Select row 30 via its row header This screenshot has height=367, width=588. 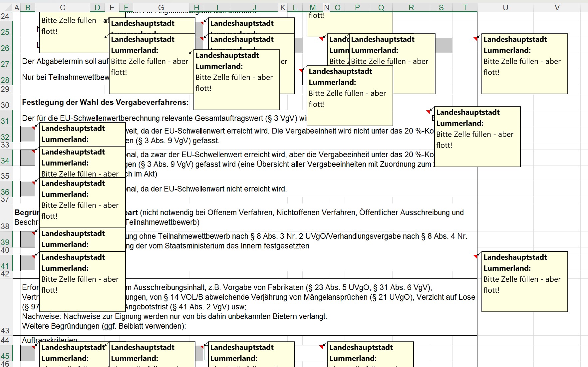[x=5, y=105]
